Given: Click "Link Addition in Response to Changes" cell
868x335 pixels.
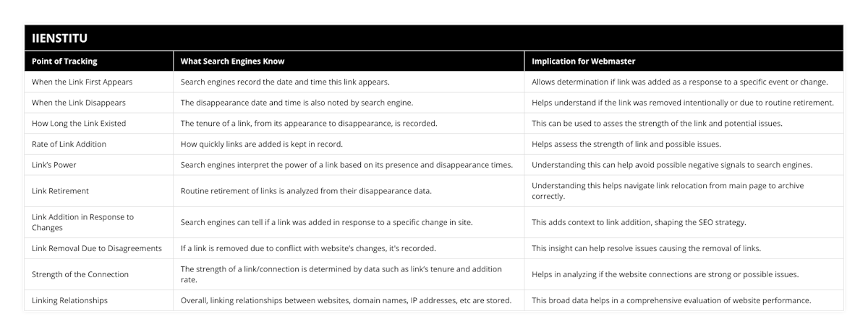Looking at the screenshot, I should coord(84,222).
